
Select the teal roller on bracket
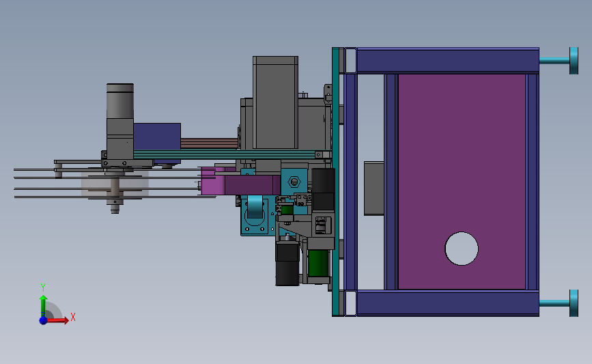pyautogui.click(x=255, y=207)
